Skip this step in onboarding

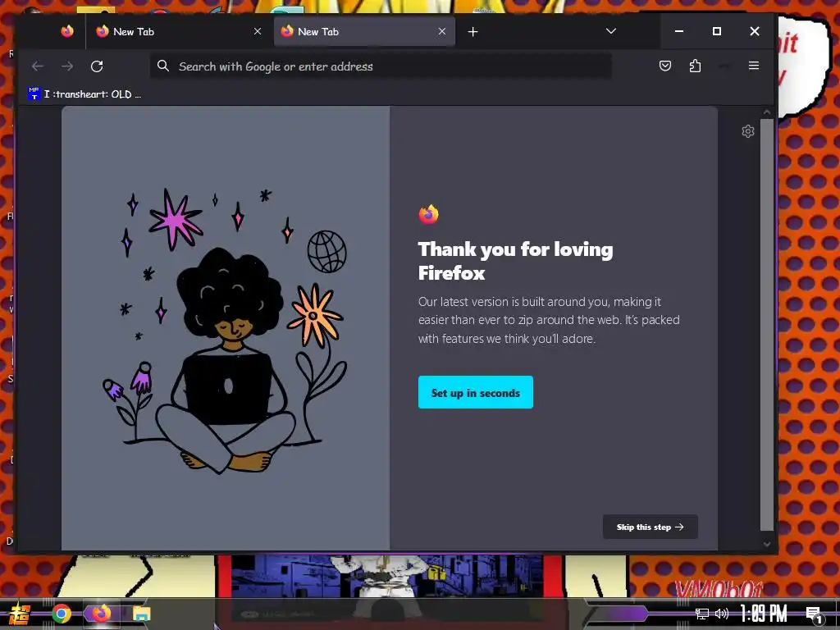[x=650, y=527]
